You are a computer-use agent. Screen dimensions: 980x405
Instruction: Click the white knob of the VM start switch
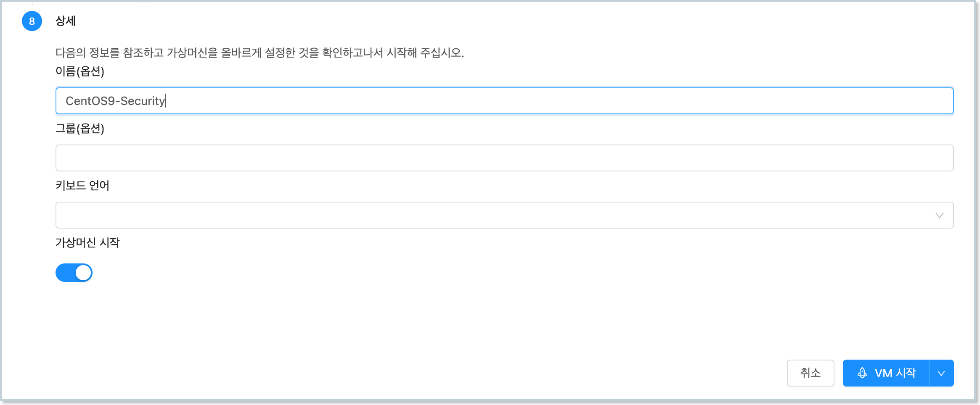coord(83,273)
